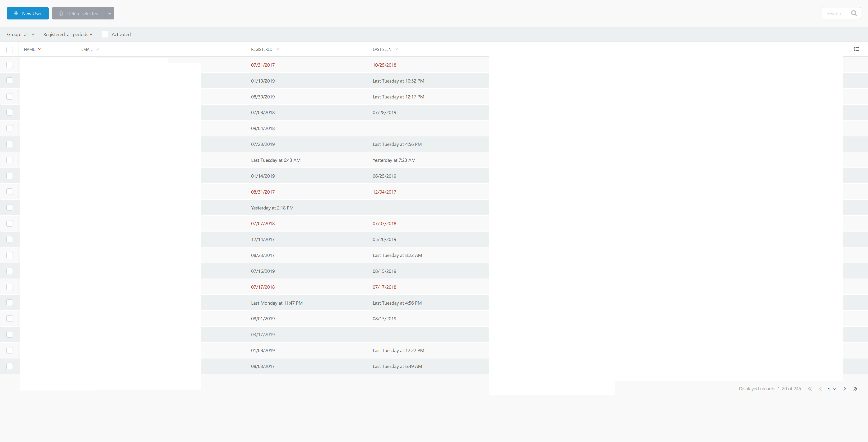Jump to the last page double arrow
Image resolution: width=868 pixels, height=442 pixels.
pos(855,389)
